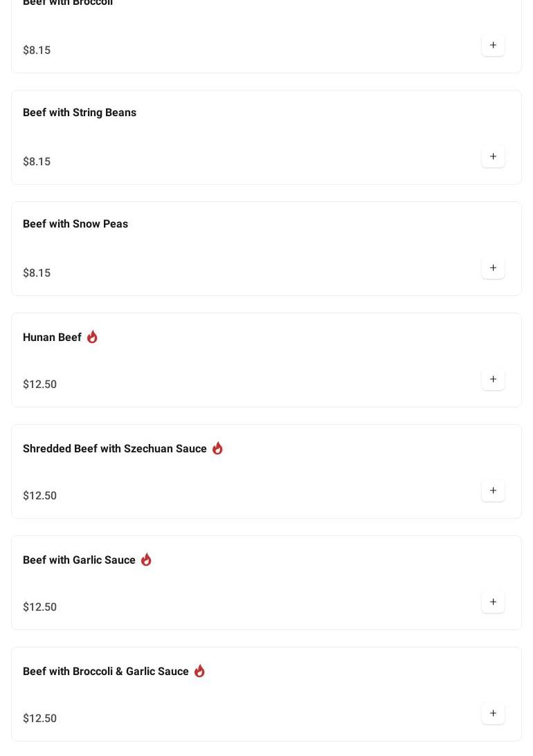Add Beef with Broccoli using its plus button

(x=493, y=46)
